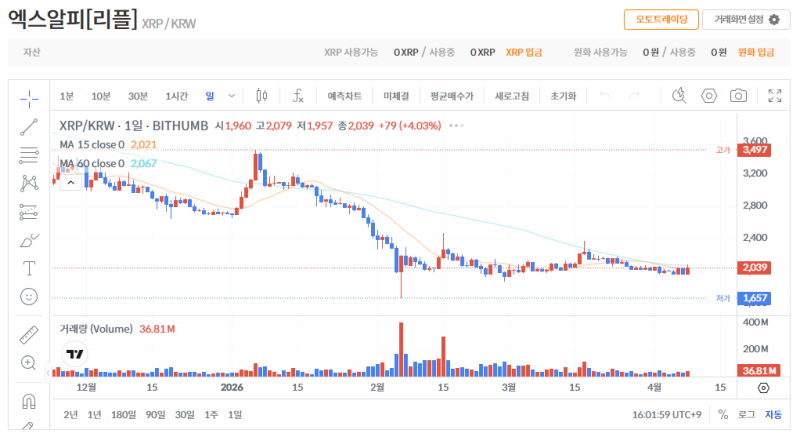Image resolution: width=800 pixels, height=437 pixels.
Task: Undo the last chart action
Action: coord(605,95)
